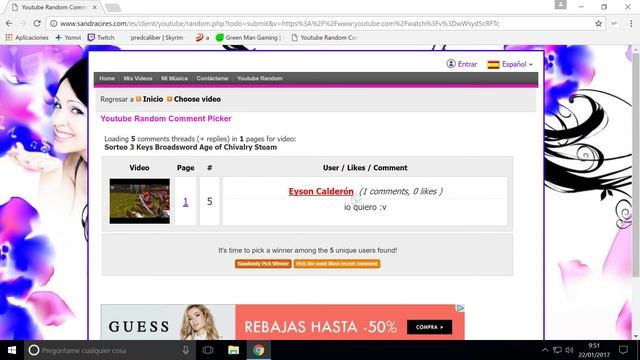The height and width of the screenshot is (360, 640).
Task: Bookmark this page with the star icon
Action: click(x=598, y=24)
